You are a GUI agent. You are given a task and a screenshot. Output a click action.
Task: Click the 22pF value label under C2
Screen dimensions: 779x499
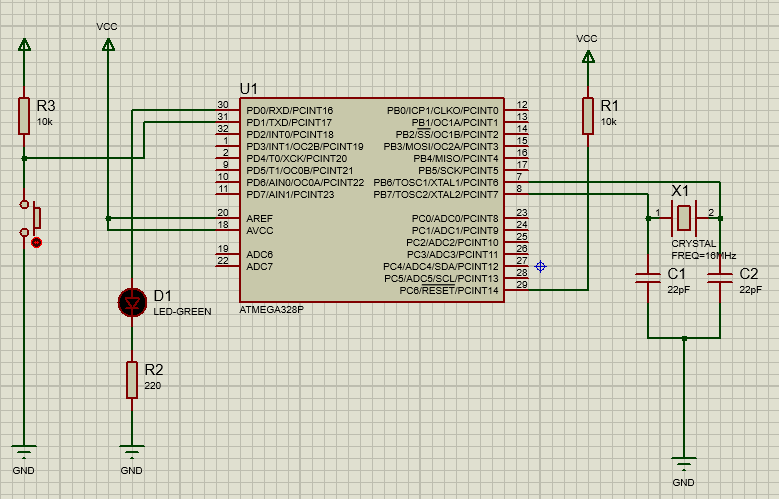pos(750,289)
